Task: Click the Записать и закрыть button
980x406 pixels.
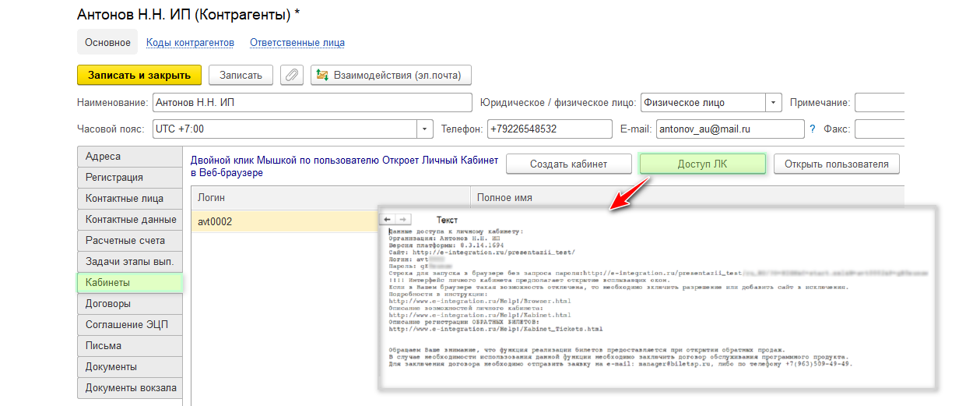Action: (x=139, y=75)
